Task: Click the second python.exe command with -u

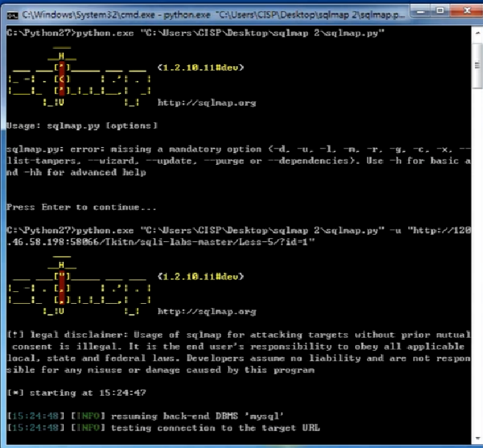Action: 238,231
